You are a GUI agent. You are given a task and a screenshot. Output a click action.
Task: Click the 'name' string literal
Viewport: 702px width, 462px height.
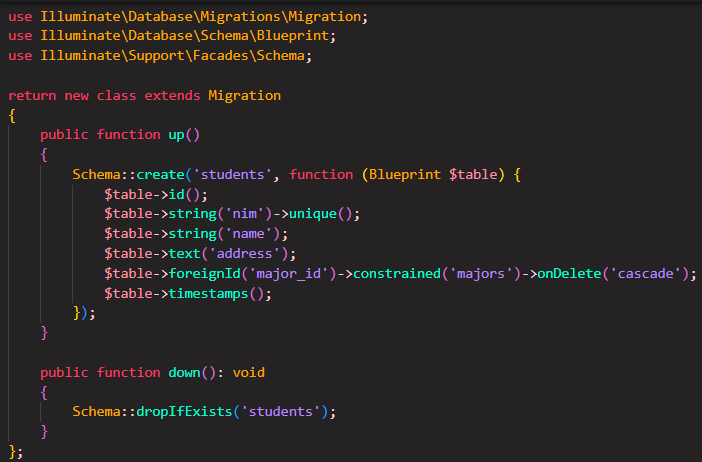(x=248, y=234)
